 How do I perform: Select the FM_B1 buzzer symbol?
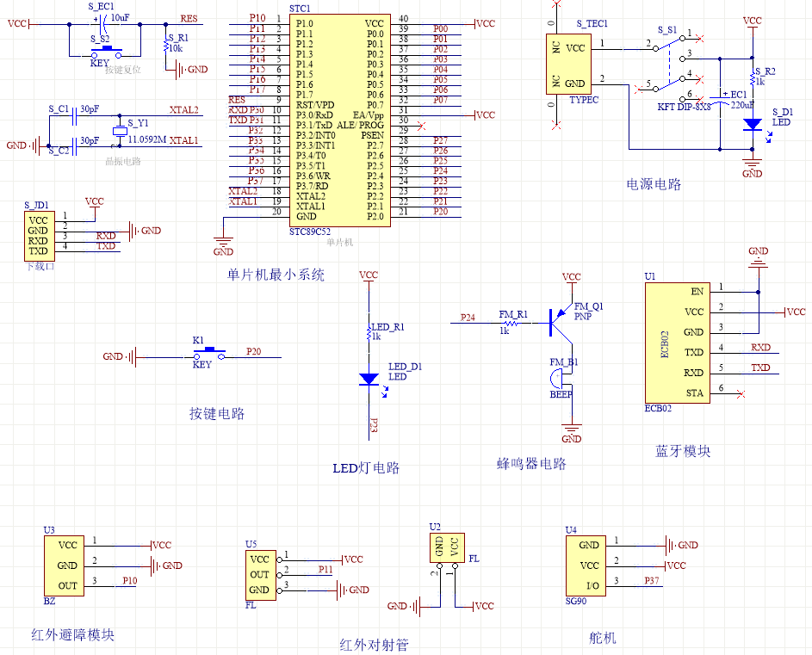[x=561, y=378]
